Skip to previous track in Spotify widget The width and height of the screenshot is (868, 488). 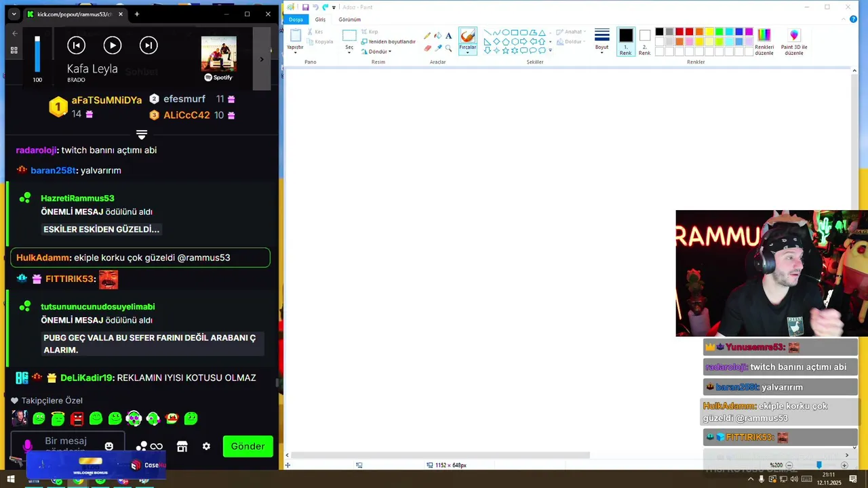(x=76, y=45)
